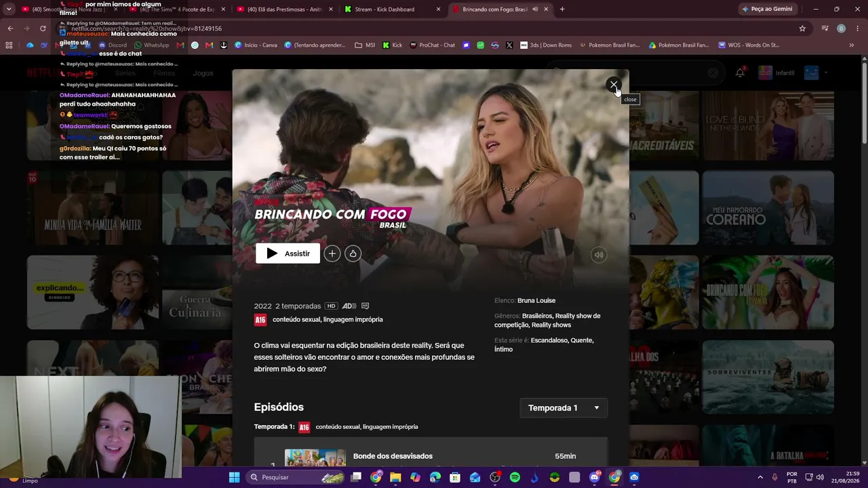Switch input language POR PTB indicator
The width and height of the screenshot is (868, 488).
tap(792, 477)
